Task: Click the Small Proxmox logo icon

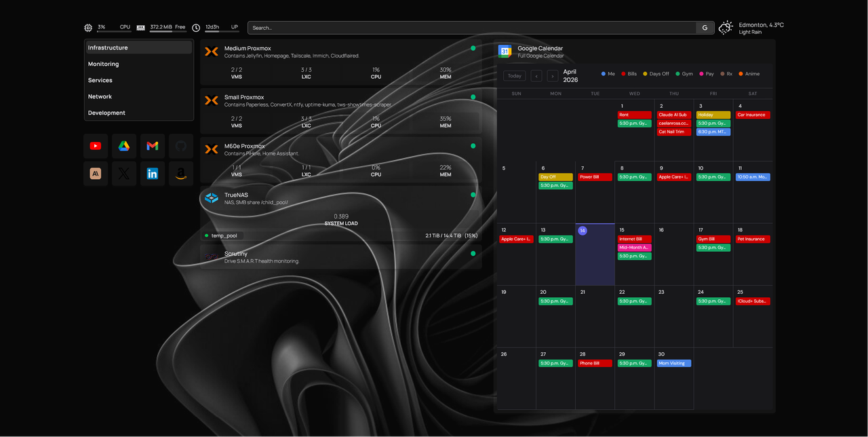Action: [x=212, y=100]
